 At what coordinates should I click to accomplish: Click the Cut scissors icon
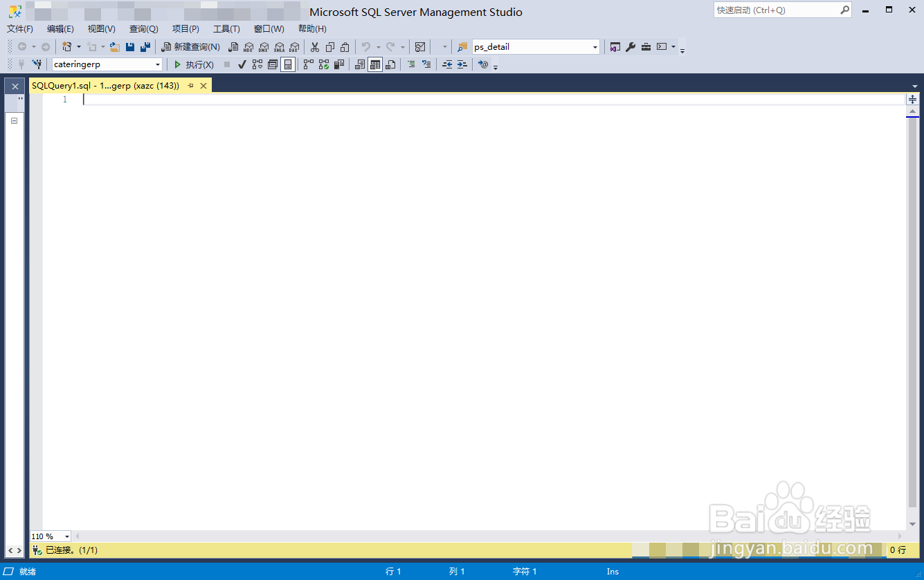pos(315,47)
